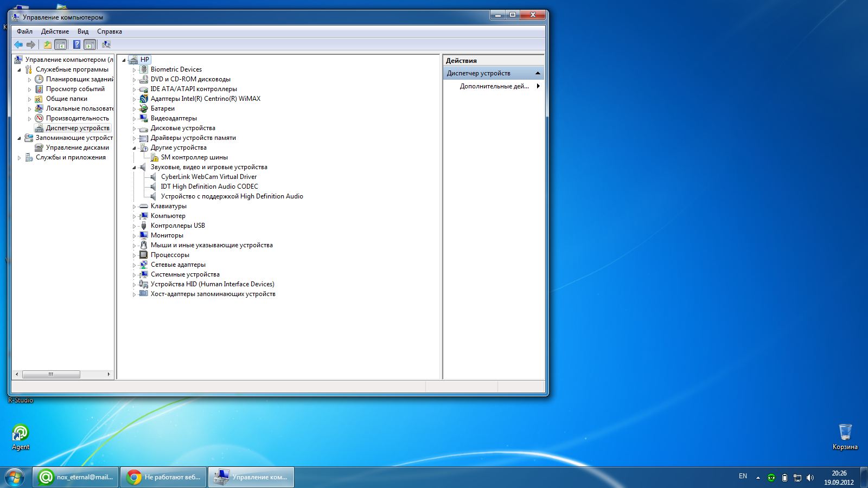868x488 pixels.
Task: Expand the Видеоадаптеры category
Action: tap(134, 119)
